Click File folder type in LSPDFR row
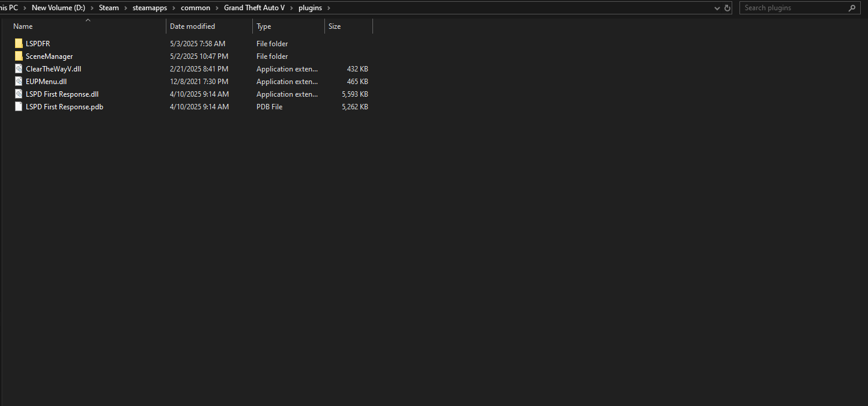The image size is (868, 406). (272, 43)
